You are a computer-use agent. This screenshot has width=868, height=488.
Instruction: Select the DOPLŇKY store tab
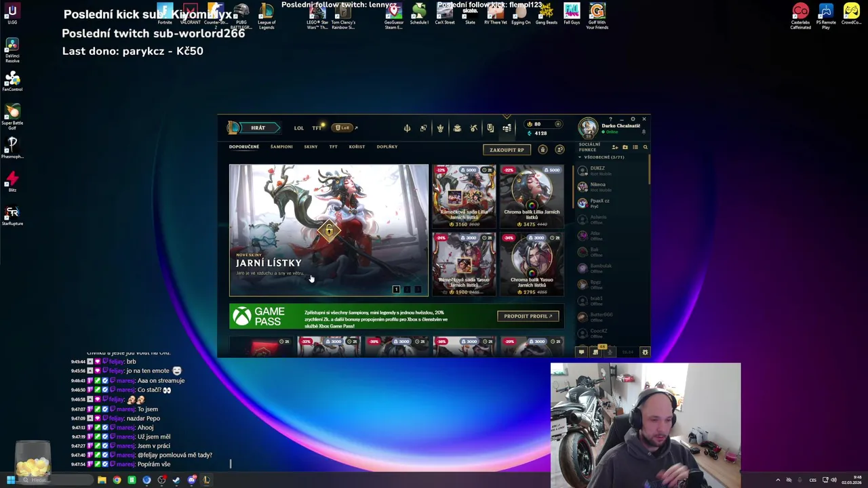point(387,146)
